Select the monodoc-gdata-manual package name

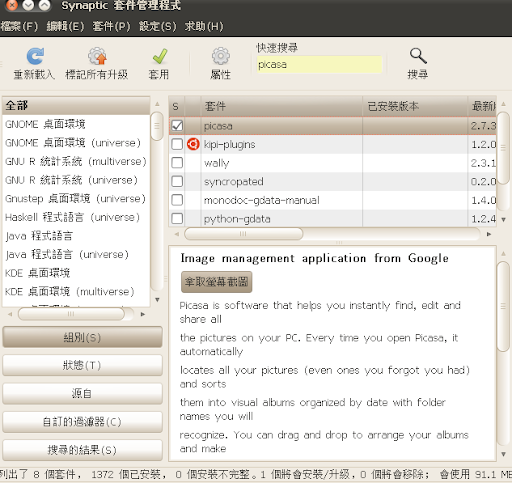(262, 200)
